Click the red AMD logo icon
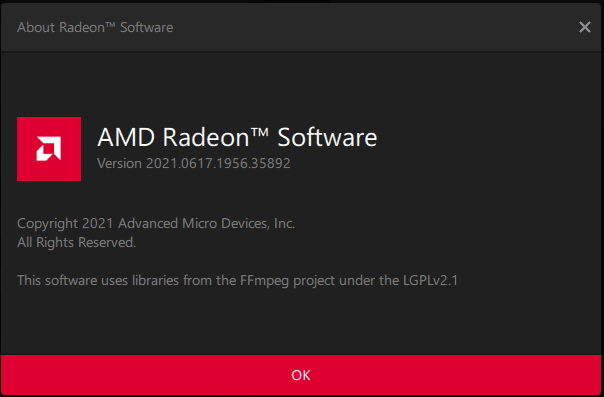Image resolution: width=604 pixels, height=397 pixels. click(x=49, y=149)
